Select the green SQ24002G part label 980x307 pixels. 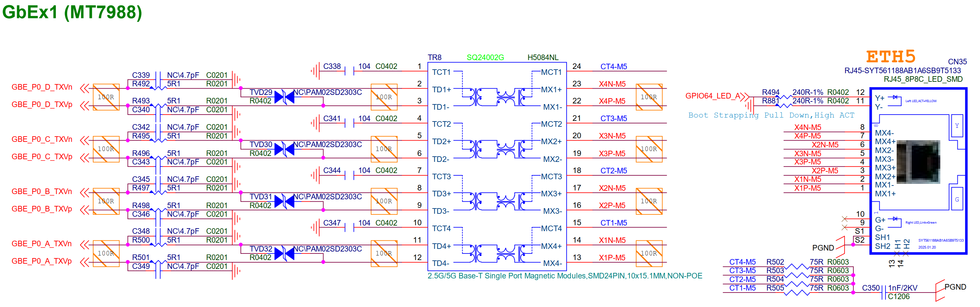(x=485, y=57)
